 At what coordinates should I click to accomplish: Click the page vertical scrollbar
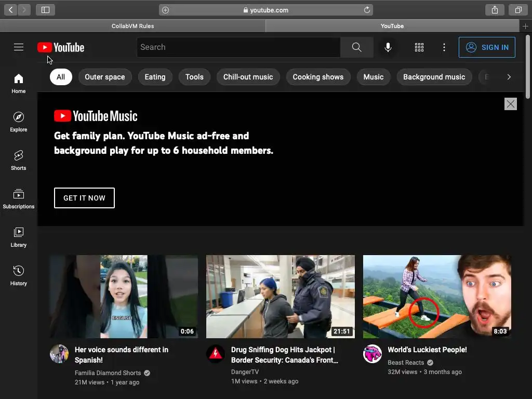pos(528,66)
